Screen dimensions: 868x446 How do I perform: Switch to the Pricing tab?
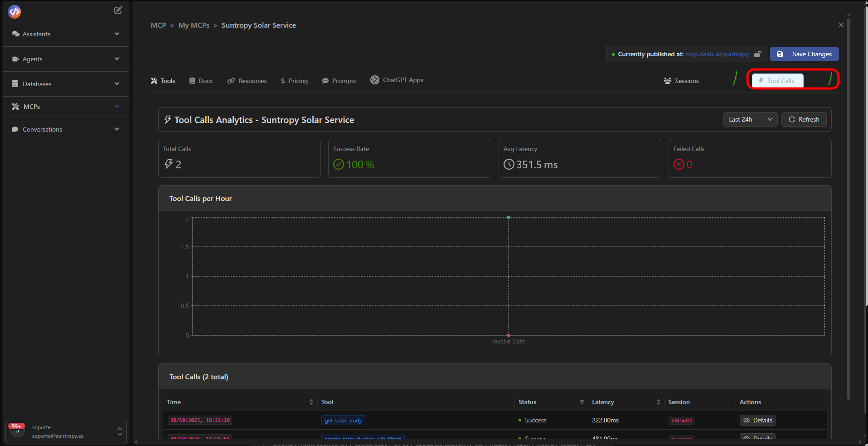tap(294, 81)
